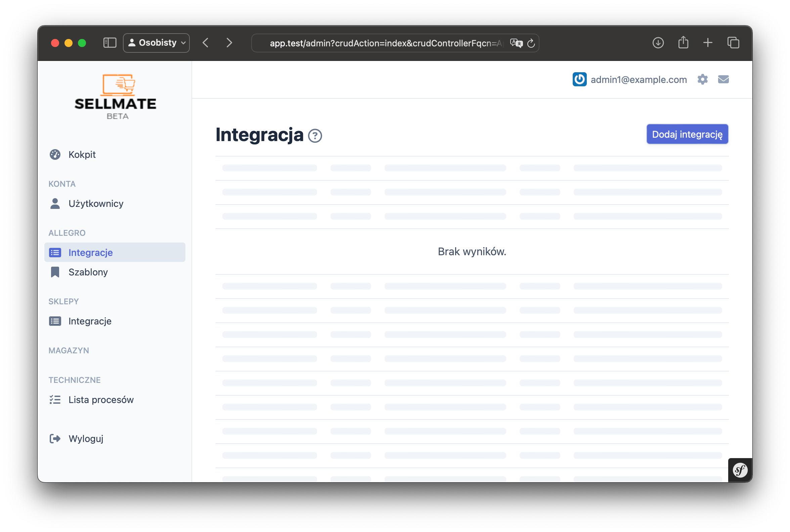Click the browser address bar URL
The image size is (790, 532).
tap(386, 43)
